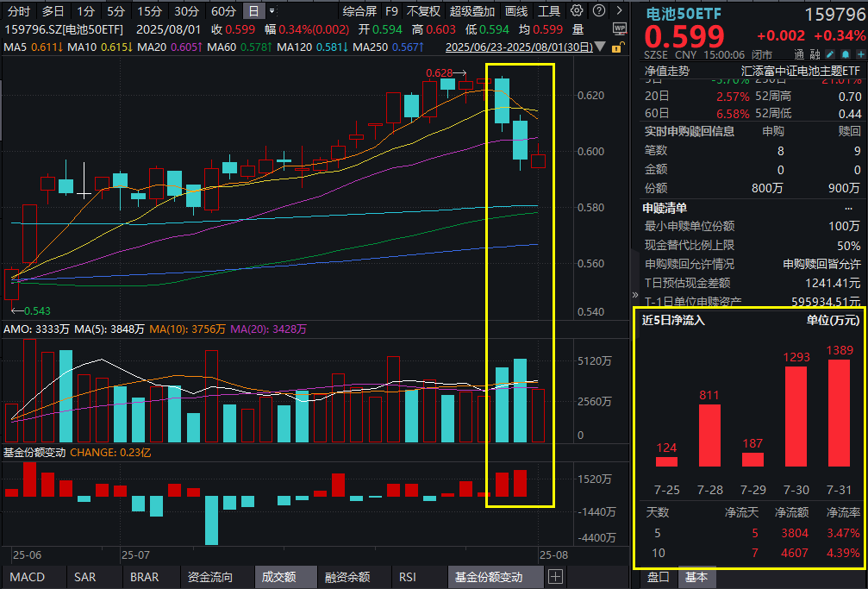This screenshot has width=868, height=589.
Task: Select the 资金流向 indicator tab
Action: [x=208, y=576]
